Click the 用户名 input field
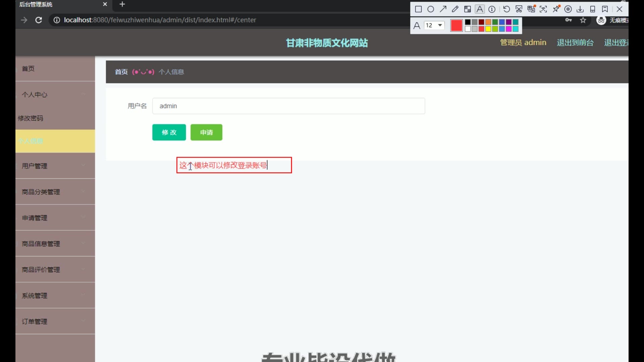This screenshot has height=362, width=644. [x=288, y=106]
